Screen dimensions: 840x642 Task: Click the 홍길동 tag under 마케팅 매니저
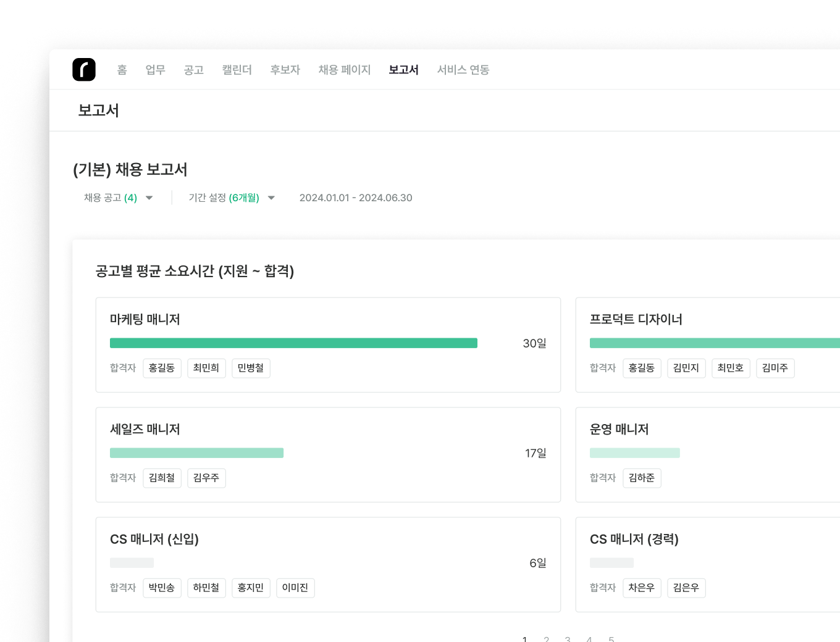(162, 368)
